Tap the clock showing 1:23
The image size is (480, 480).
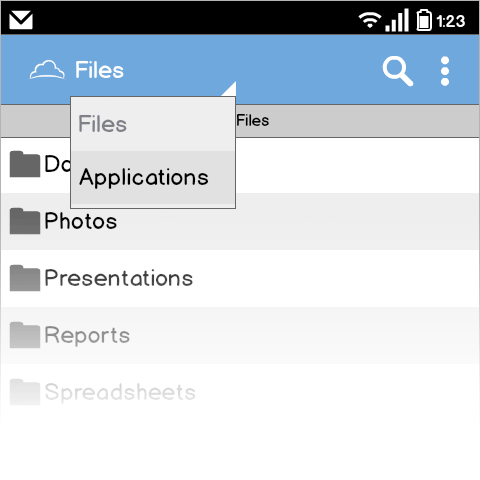coord(451,21)
